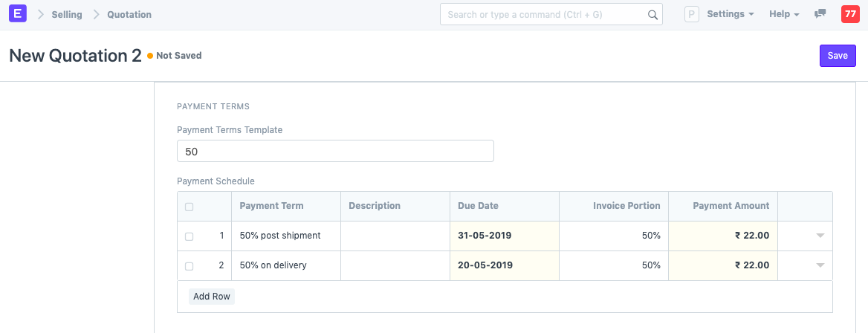Navigate to the Quotation breadcrumb
The width and height of the screenshot is (868, 333).
coord(129,14)
